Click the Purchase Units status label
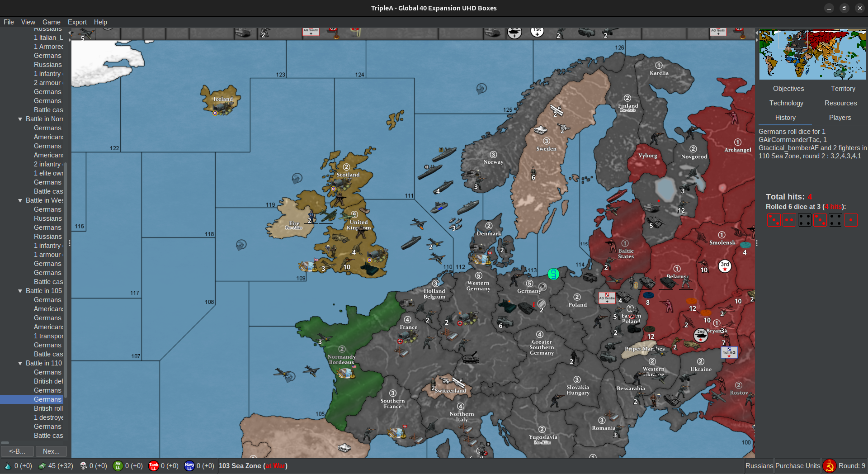 point(797,466)
